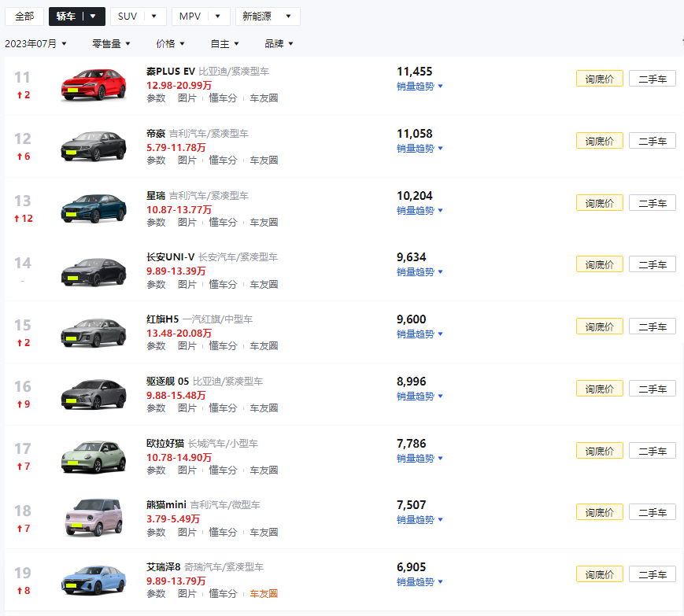Open 车友圈 link for 驱逐舰 05

point(264,408)
